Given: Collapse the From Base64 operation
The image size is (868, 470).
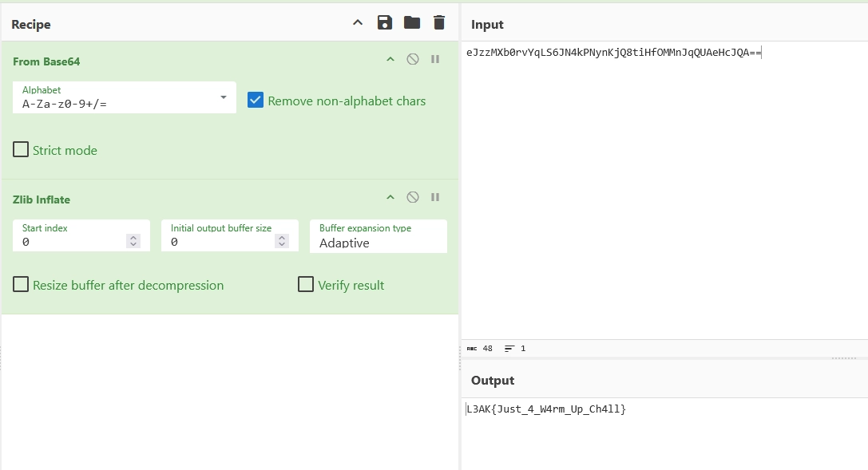Looking at the screenshot, I should 390,60.
